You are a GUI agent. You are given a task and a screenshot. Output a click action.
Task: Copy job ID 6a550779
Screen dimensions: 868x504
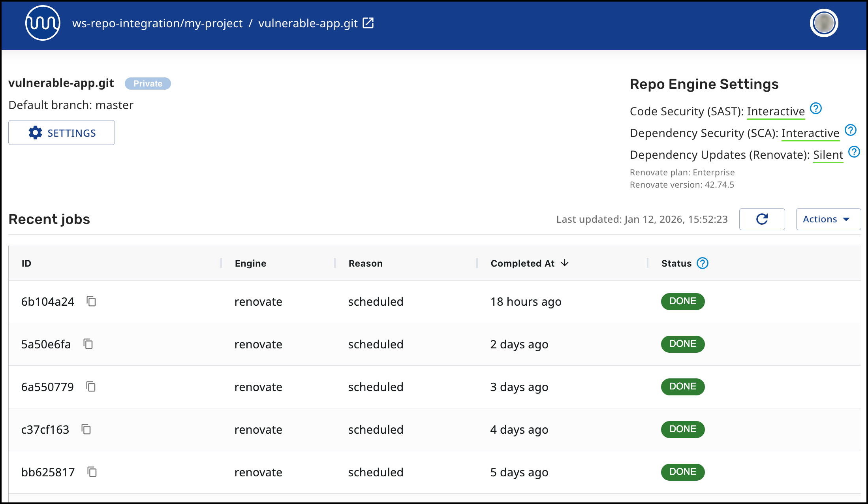click(x=91, y=387)
